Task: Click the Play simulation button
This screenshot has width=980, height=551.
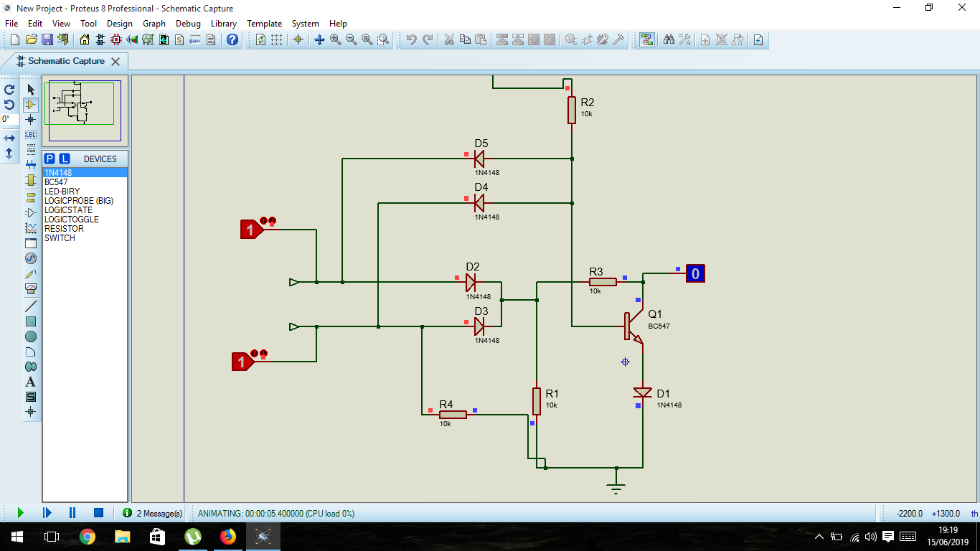Action: point(20,513)
